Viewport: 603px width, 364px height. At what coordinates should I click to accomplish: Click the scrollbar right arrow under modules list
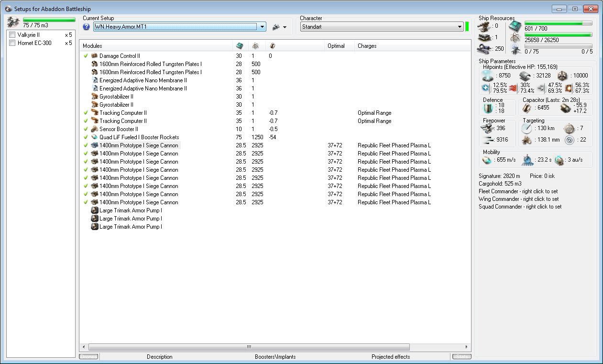[467, 347]
